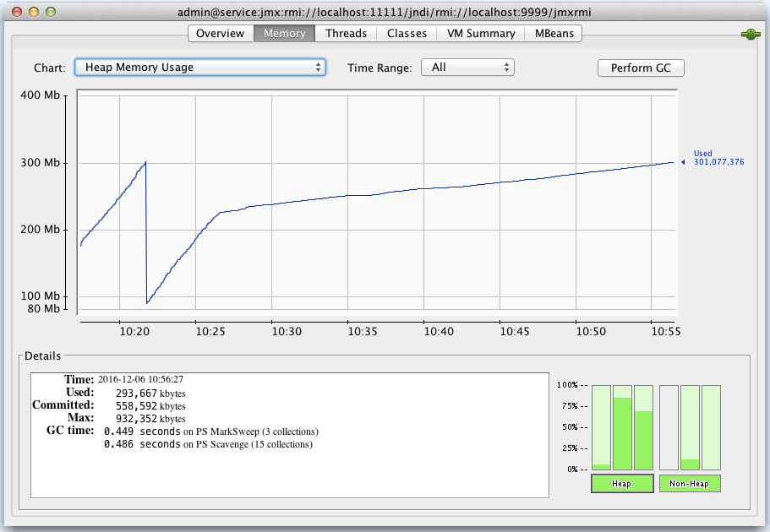Select the rightmost Non-Heap memory pool bar
770x532 pixels.
pos(711,427)
